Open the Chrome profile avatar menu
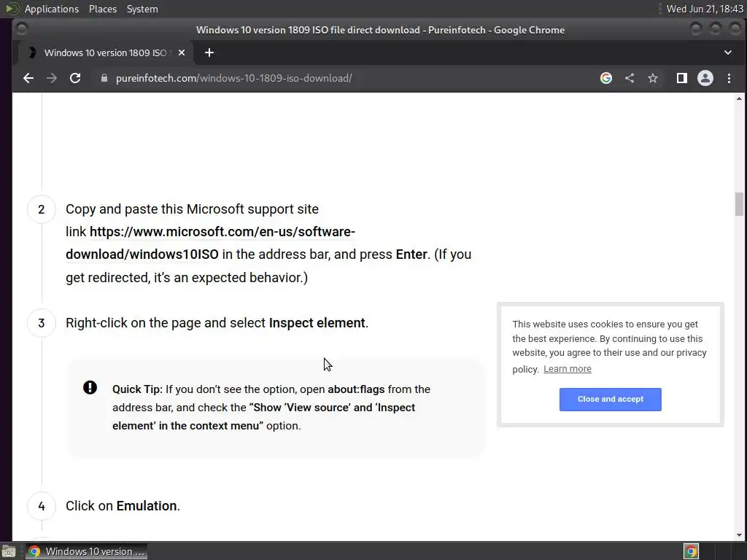 [x=705, y=78]
